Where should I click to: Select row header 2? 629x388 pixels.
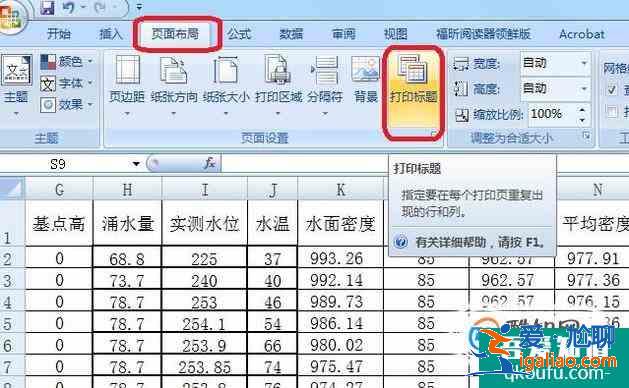12,258
